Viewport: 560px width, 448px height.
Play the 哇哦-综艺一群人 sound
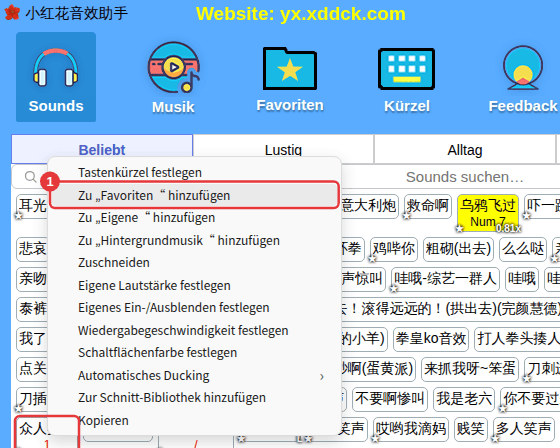(445, 279)
